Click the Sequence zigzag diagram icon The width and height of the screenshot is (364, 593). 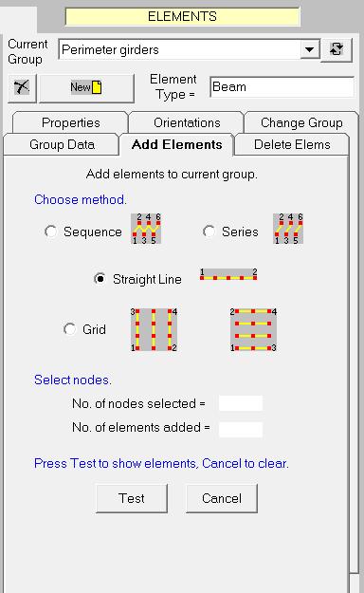[x=146, y=229]
